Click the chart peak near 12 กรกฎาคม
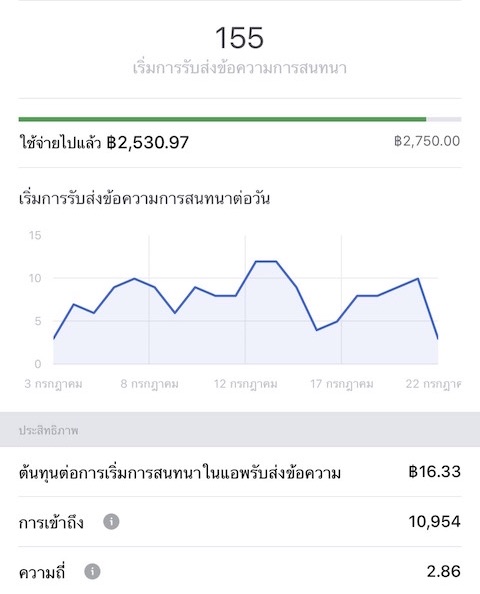This screenshot has width=480, height=594. (266, 261)
